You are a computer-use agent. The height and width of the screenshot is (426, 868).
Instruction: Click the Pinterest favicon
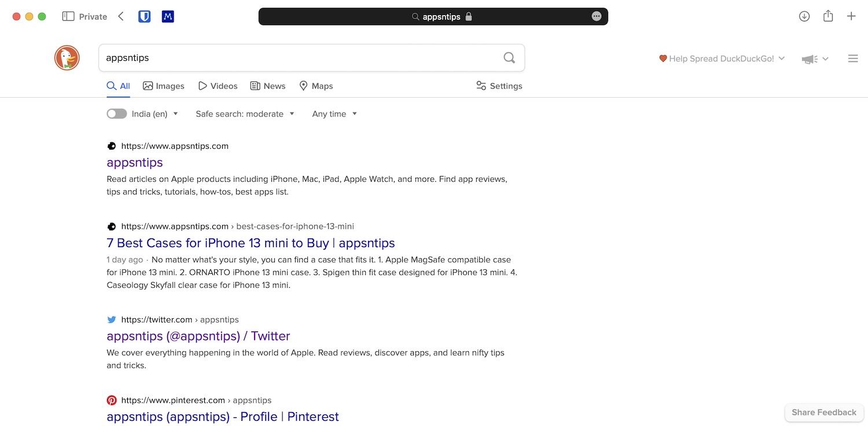[111, 399]
